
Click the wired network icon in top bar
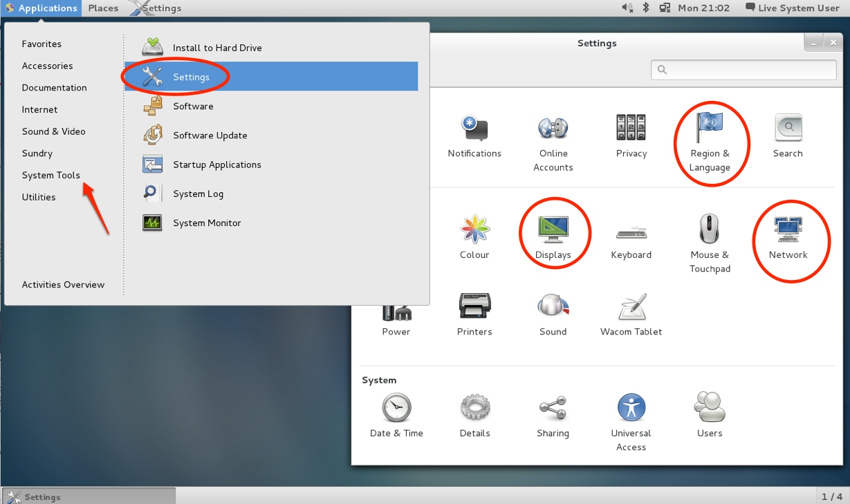point(665,8)
